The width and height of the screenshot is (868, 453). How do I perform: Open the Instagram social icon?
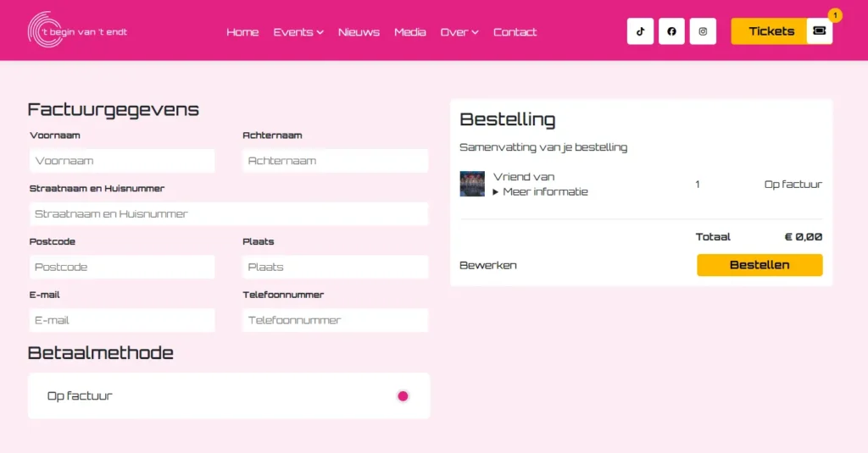coord(703,31)
